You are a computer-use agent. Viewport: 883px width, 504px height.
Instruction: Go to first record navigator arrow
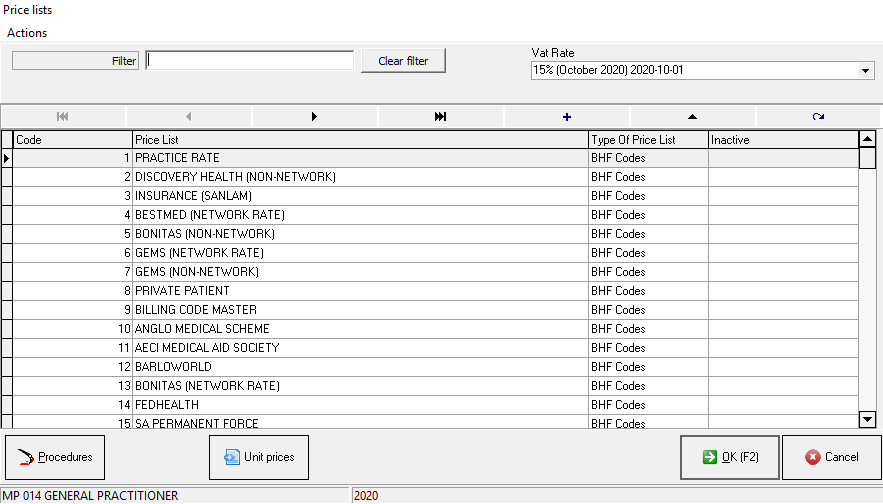pyautogui.click(x=63, y=117)
